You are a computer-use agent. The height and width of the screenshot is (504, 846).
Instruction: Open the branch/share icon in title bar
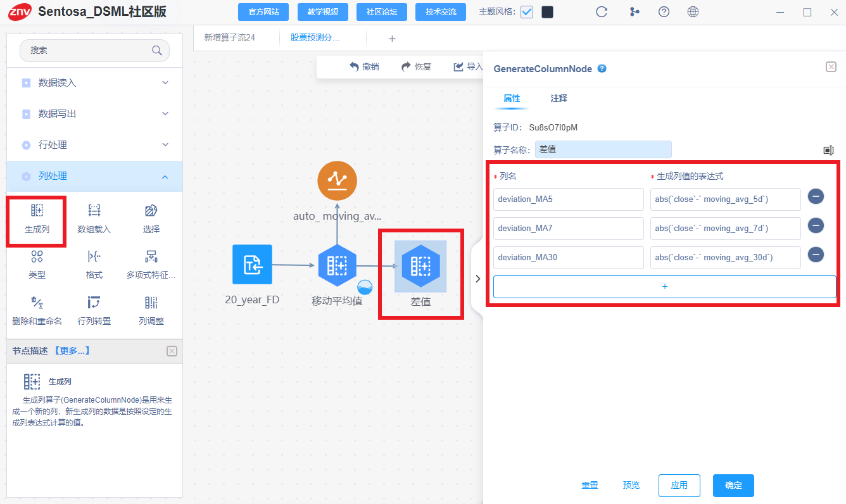click(634, 12)
